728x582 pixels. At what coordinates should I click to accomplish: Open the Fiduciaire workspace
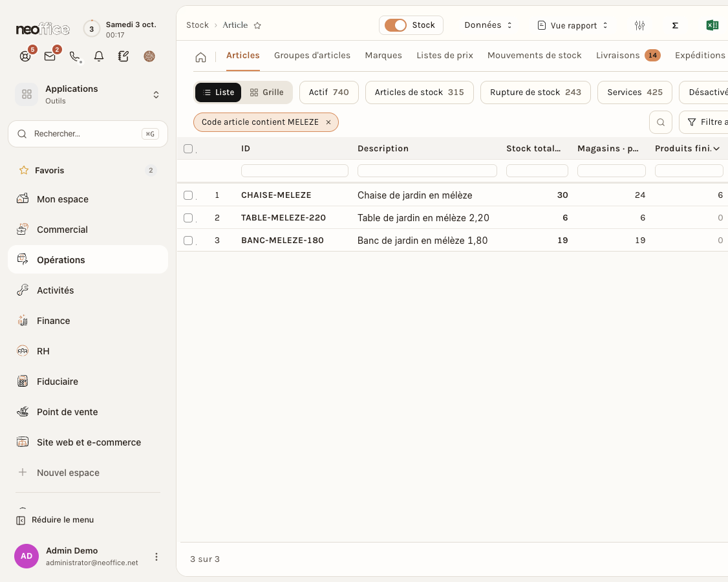pos(88,382)
